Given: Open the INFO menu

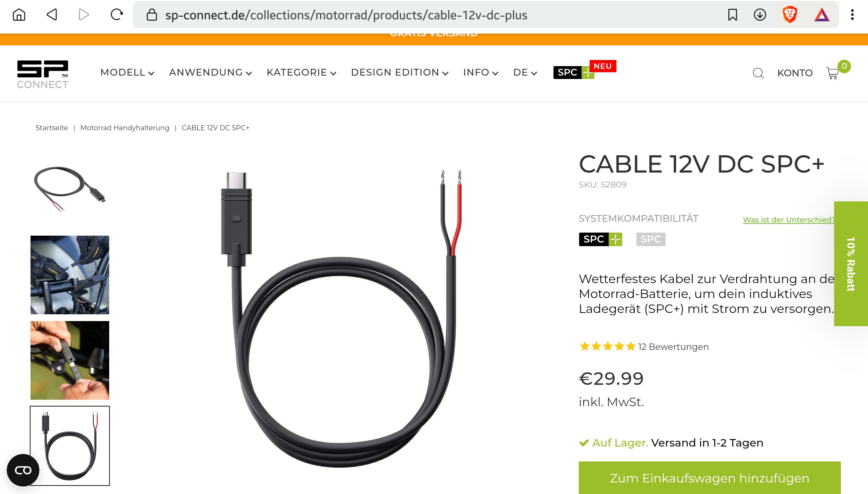Looking at the screenshot, I should tap(481, 73).
